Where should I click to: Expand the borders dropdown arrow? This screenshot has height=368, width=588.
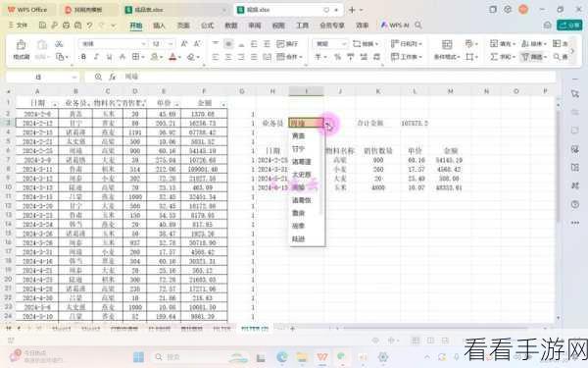(x=143, y=57)
